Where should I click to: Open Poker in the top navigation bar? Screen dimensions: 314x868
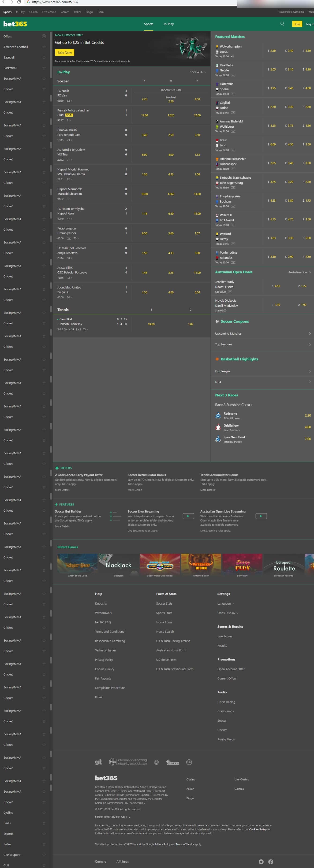point(78,12)
